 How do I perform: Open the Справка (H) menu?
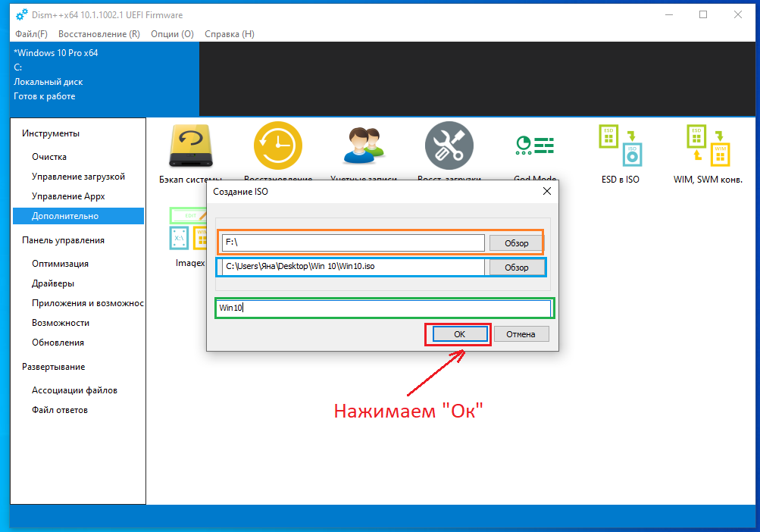click(230, 34)
